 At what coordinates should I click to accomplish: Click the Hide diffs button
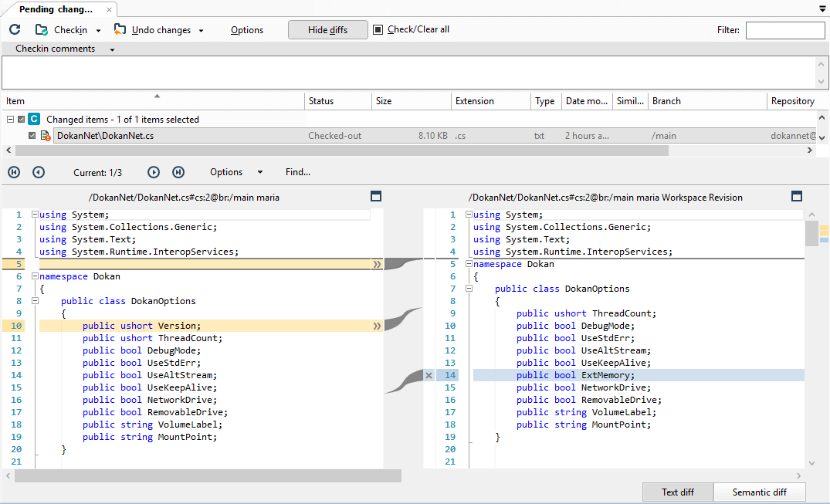coord(327,29)
